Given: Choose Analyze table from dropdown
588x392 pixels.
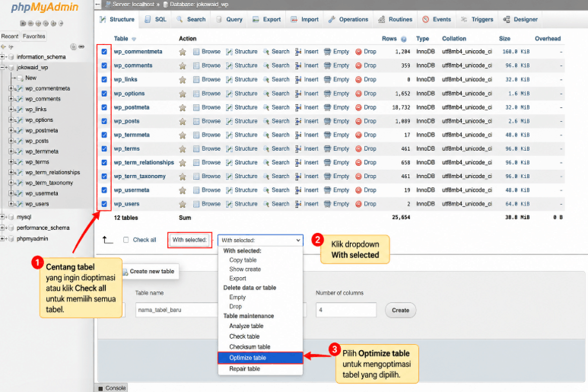Looking at the screenshot, I should 246,326.
